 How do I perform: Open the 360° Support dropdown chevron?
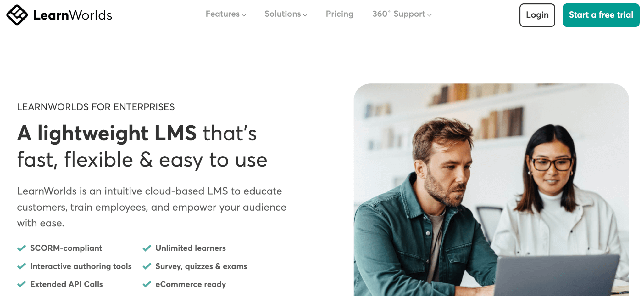coord(430,15)
